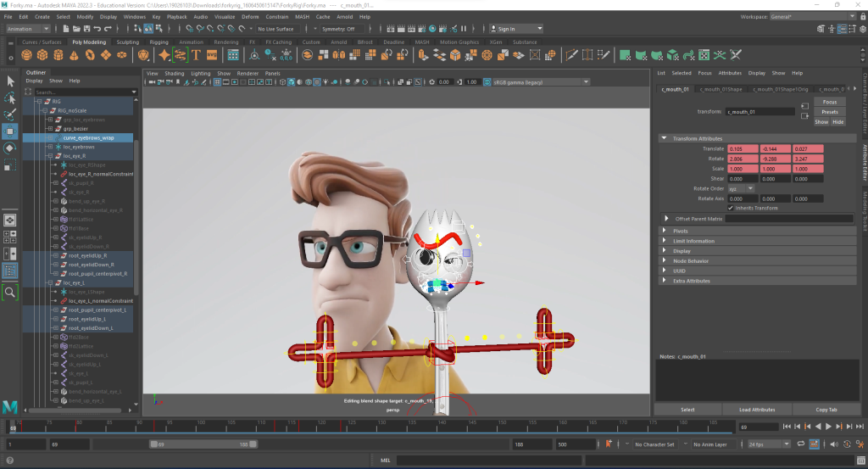The height and width of the screenshot is (469, 868).
Task: Toggle the audio mute speaker icon
Action: click(834, 444)
